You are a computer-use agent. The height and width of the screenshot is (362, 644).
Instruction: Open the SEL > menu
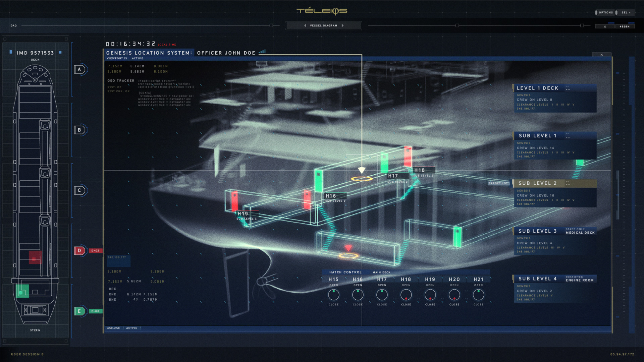tap(625, 12)
